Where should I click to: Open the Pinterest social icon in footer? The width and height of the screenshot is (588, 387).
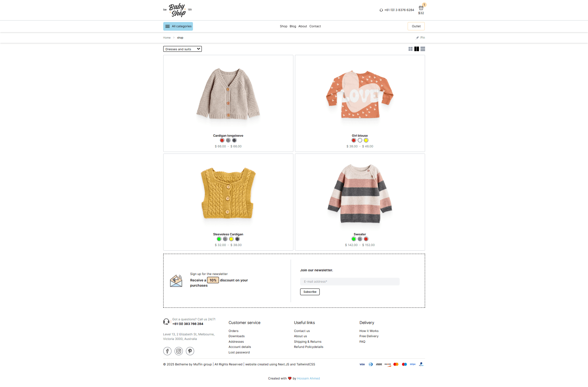190,351
